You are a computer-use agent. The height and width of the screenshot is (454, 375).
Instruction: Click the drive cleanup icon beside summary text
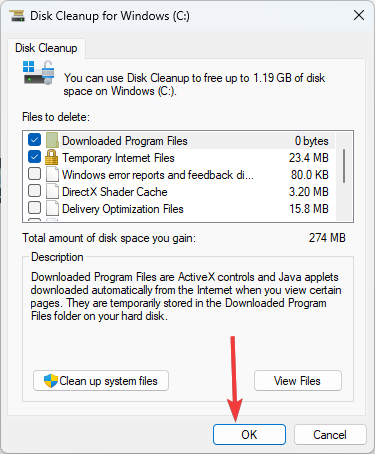pos(39,72)
